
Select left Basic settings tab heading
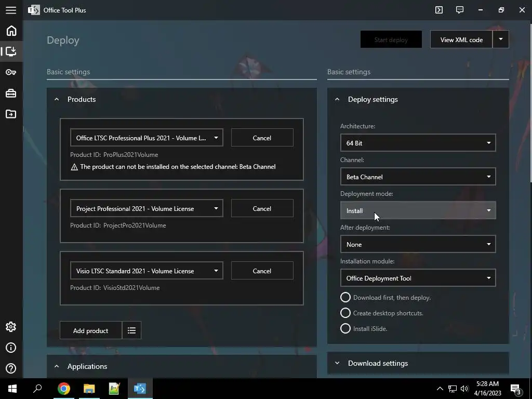68,72
